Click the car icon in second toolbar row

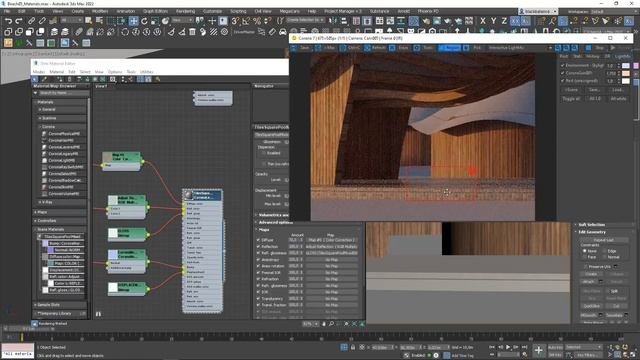pos(282,31)
